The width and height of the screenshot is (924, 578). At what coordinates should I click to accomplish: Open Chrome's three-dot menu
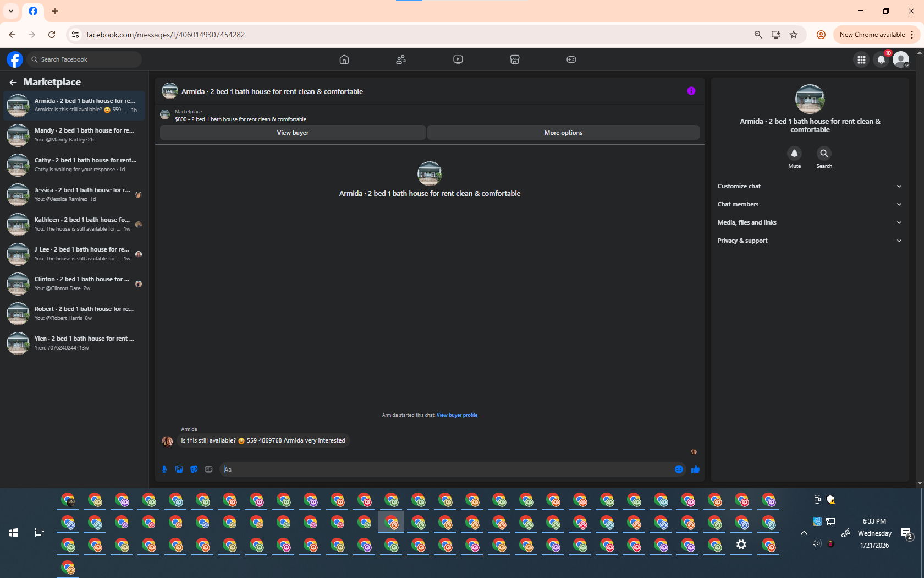(912, 35)
